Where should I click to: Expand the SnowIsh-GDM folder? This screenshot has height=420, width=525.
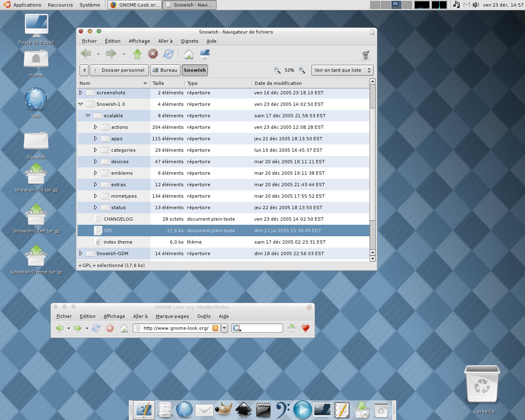[81, 253]
